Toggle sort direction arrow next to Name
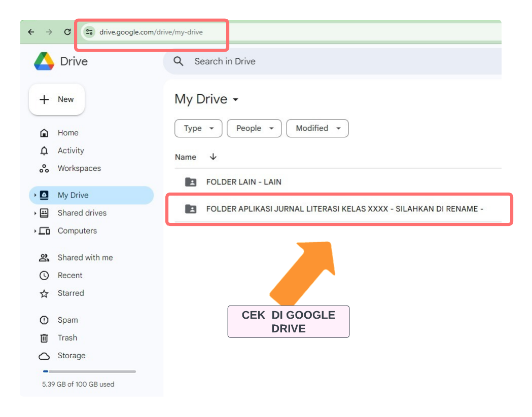 click(213, 157)
